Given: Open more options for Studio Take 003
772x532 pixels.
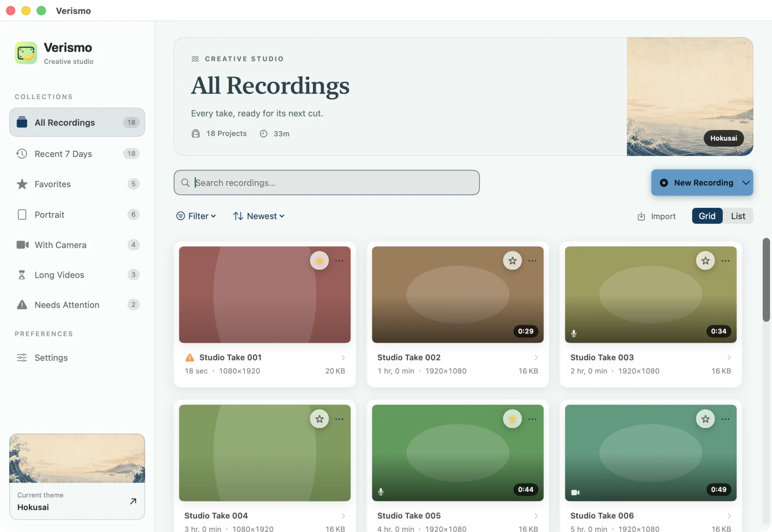Looking at the screenshot, I should [725, 261].
